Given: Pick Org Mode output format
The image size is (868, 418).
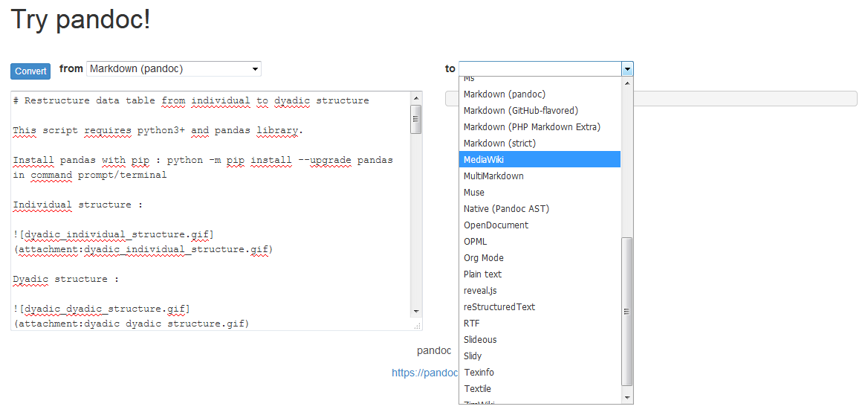Looking at the screenshot, I should tap(540, 258).
